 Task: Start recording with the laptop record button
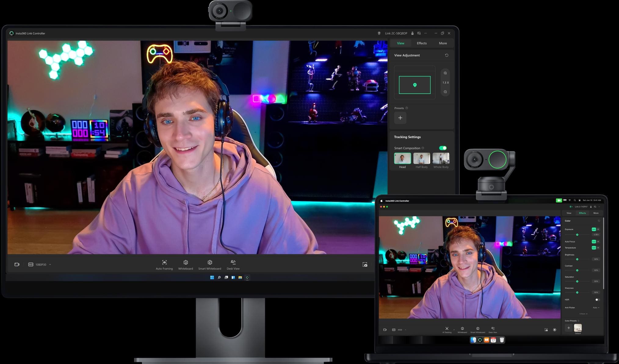pyautogui.click(x=555, y=330)
